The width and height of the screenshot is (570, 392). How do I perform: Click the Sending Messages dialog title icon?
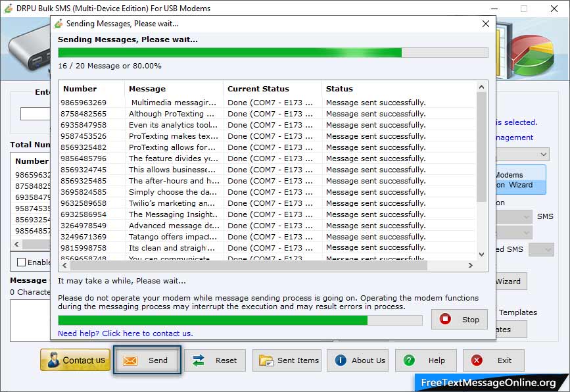(59, 24)
